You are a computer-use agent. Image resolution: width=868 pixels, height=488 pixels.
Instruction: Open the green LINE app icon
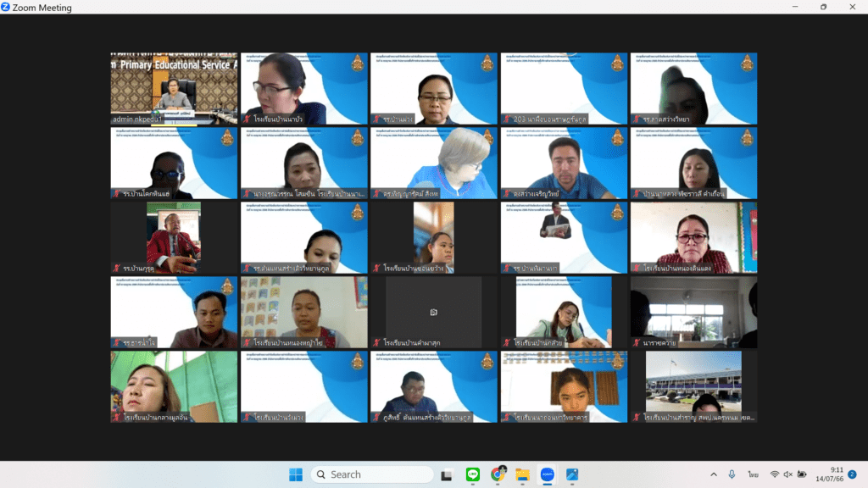(473, 474)
